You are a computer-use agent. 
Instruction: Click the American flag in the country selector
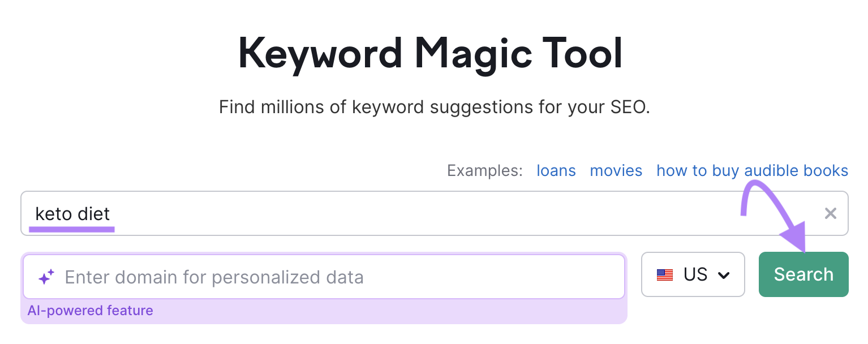(x=665, y=274)
